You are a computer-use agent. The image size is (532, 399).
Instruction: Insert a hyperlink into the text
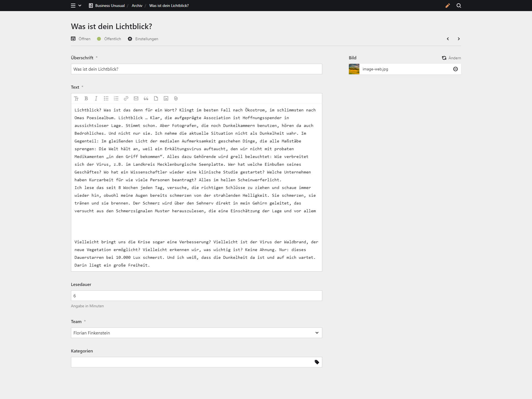[x=126, y=98]
